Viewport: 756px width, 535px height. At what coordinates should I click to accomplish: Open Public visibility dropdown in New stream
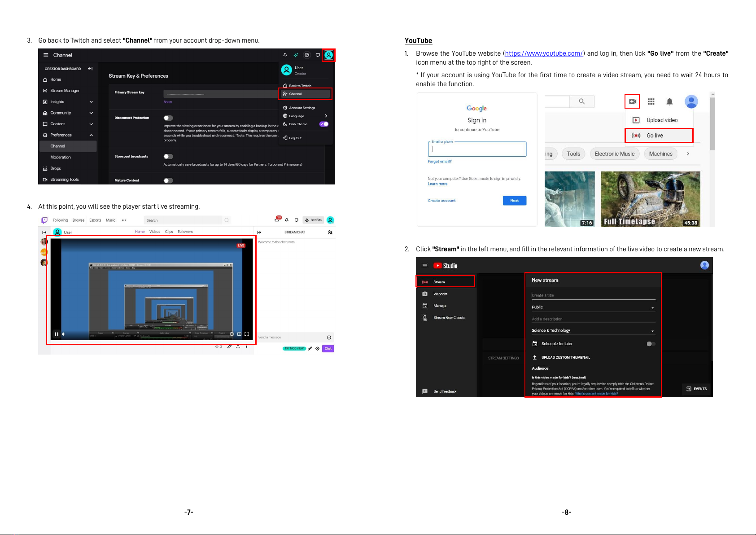click(x=594, y=307)
